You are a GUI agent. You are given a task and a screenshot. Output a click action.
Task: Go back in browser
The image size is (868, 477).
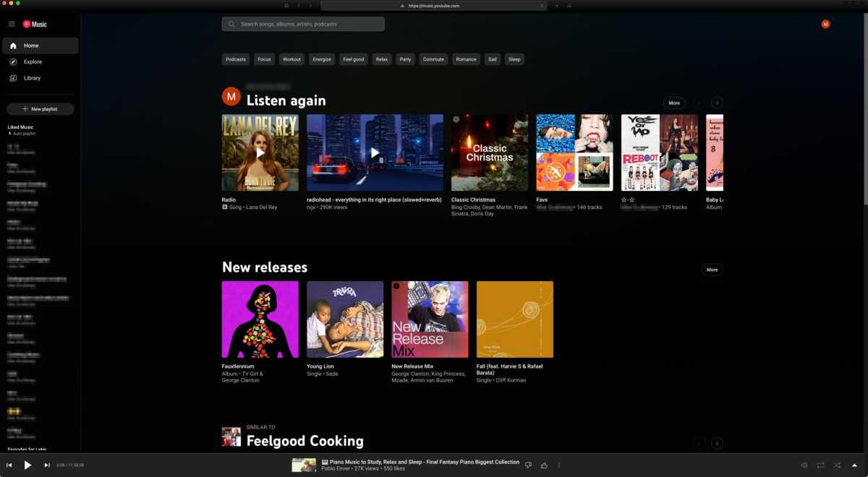(299, 5)
